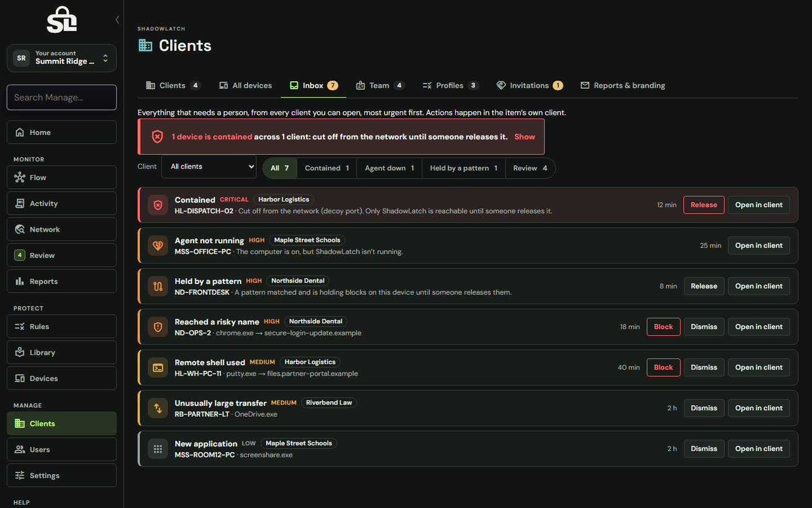Open the All clients filter dropdown

pyautogui.click(x=209, y=167)
